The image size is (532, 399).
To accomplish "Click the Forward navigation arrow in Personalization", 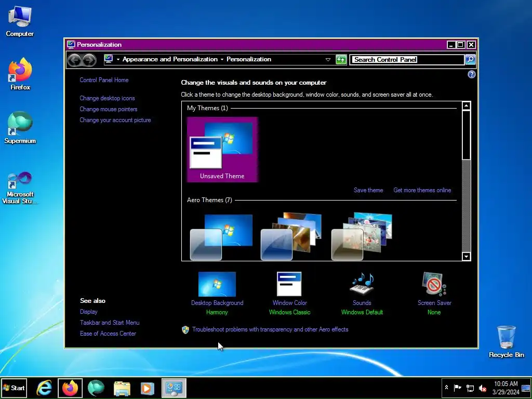I will coord(89,60).
